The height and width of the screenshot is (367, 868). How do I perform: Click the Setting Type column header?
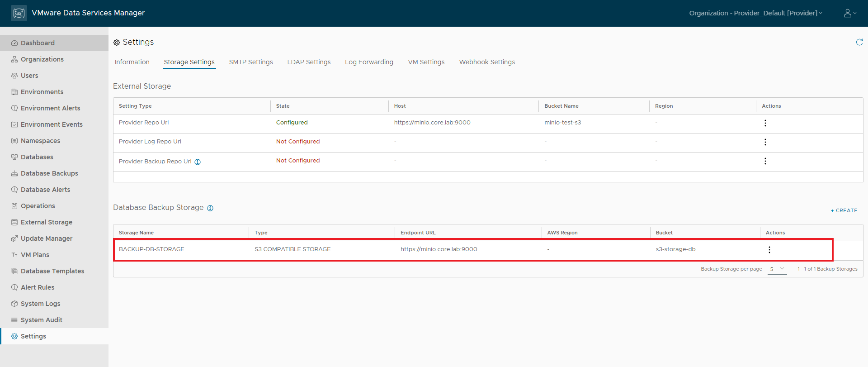tap(135, 106)
